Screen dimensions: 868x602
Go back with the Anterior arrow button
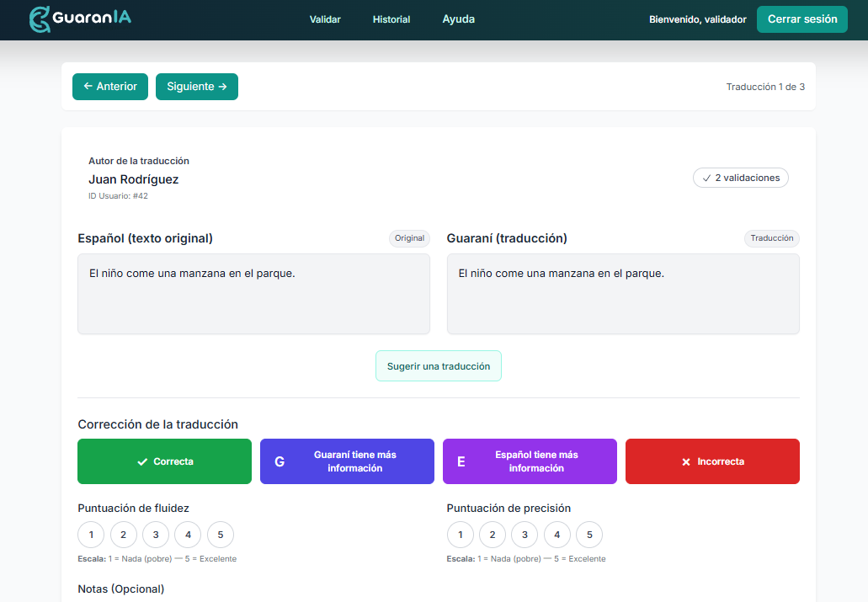tap(110, 87)
